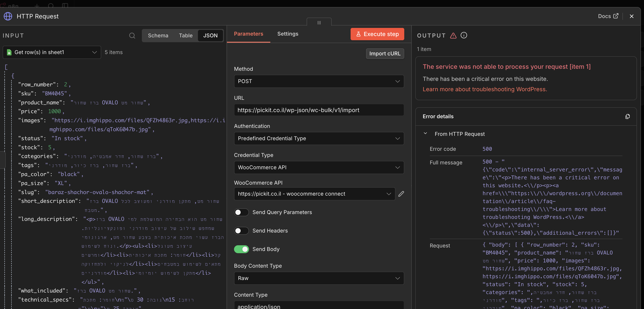Click the HTTP Request globe icon

(8, 16)
